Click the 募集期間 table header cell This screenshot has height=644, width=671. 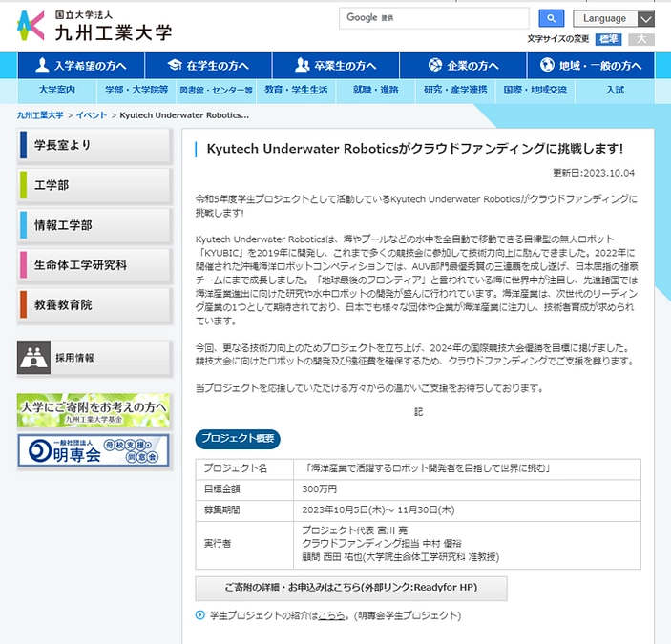point(244,510)
